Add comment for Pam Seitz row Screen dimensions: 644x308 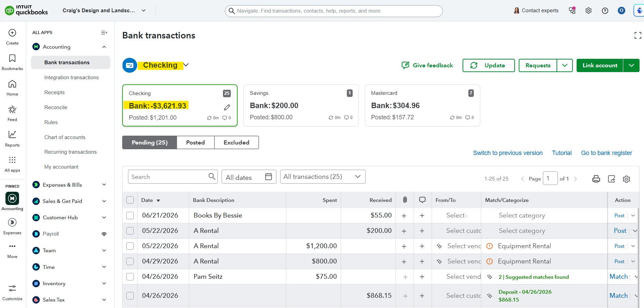(422, 277)
